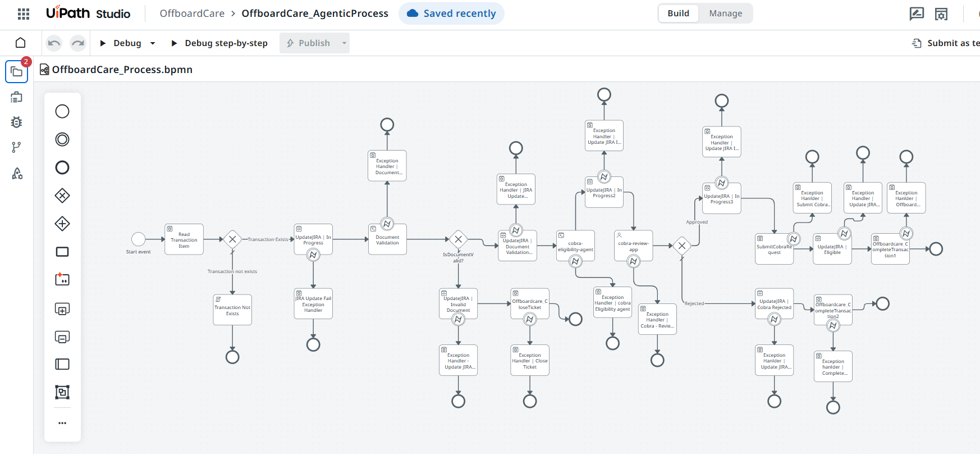This screenshot has height=454, width=980.
Task: Click the Submit as template icon
Action: pyautogui.click(x=917, y=43)
